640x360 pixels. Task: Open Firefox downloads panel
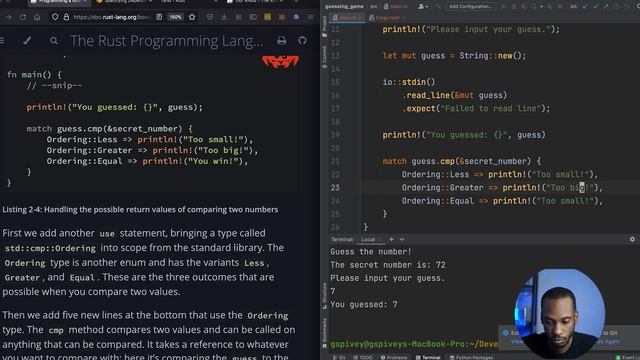coord(224,17)
